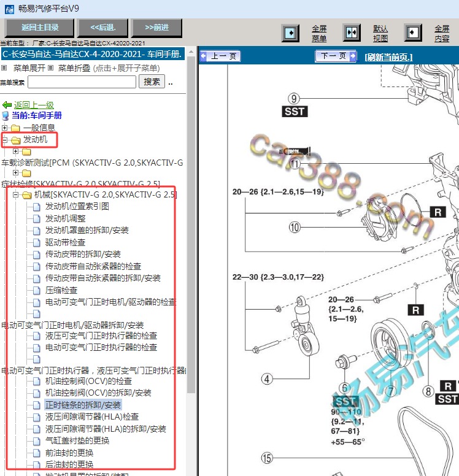The image size is (459, 476).
Task: Go to previous page via 上一页
Action: (x=220, y=56)
